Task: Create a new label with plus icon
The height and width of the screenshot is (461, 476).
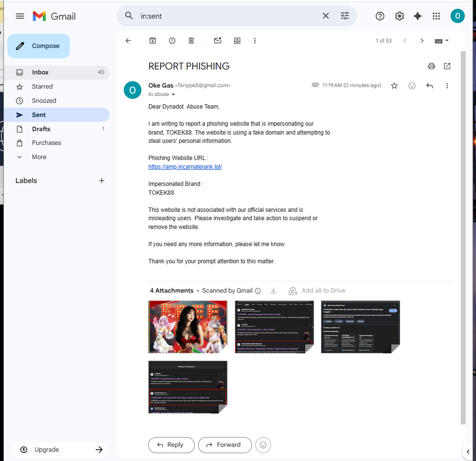Action: tap(102, 181)
